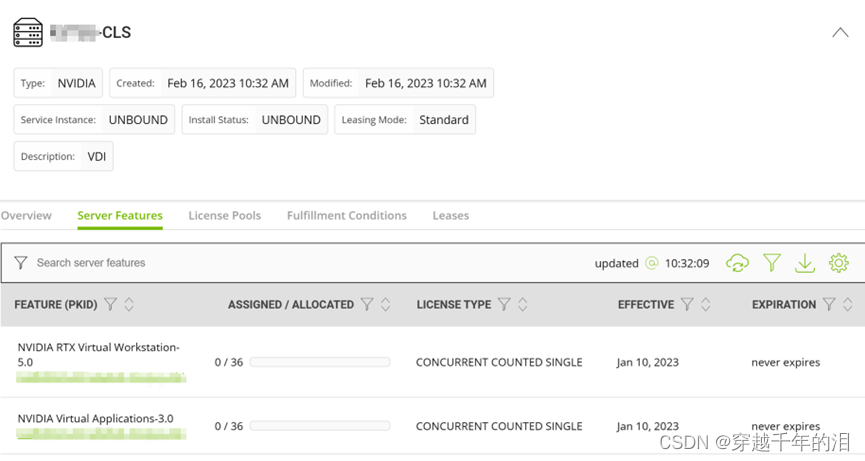The width and height of the screenshot is (865, 461).
Task: Sort by the LICENSE TYPE column
Action: (x=522, y=304)
